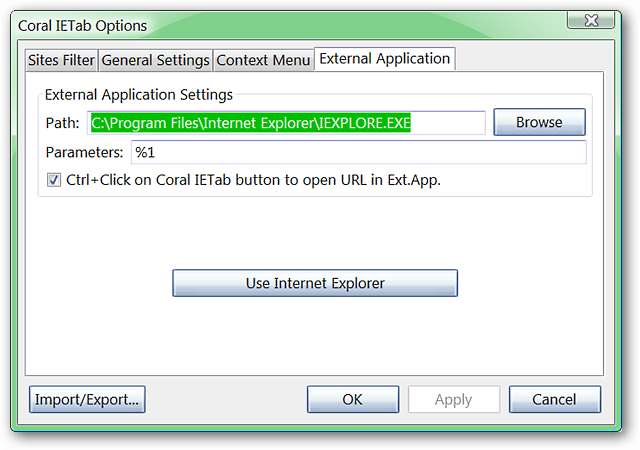The image size is (640, 450).
Task: Click into the Parameters text box
Action: (357, 152)
